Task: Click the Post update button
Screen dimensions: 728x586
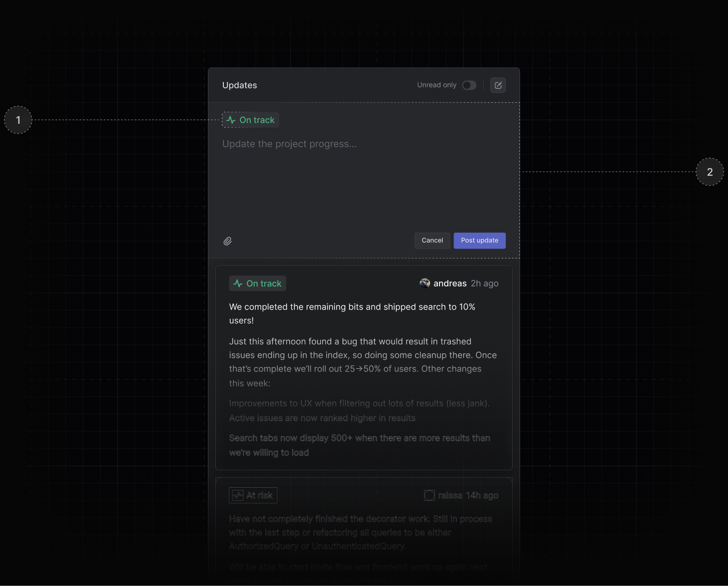Action: click(480, 240)
